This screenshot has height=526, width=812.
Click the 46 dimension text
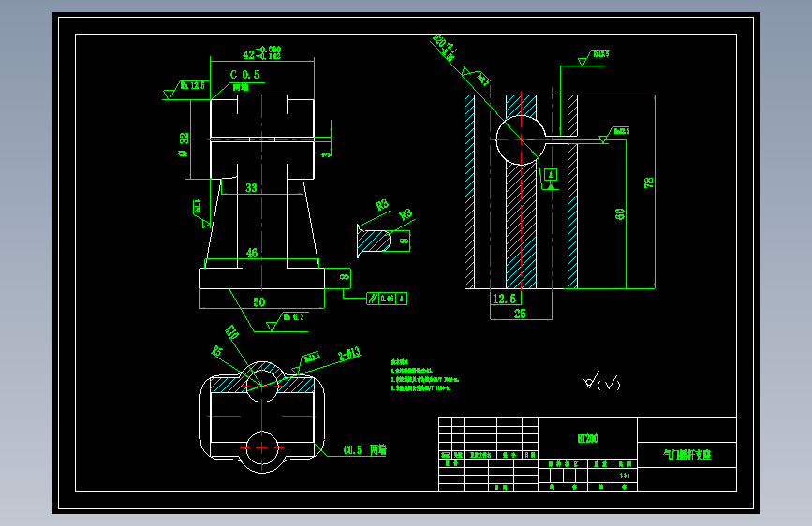click(252, 253)
